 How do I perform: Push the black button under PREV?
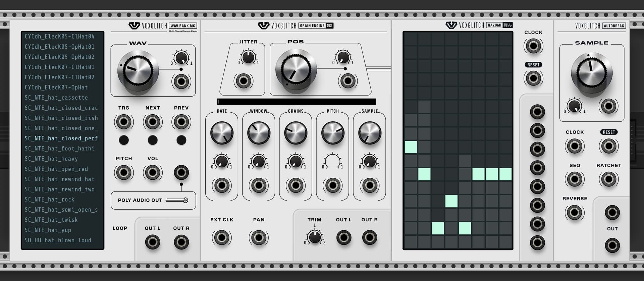(181, 140)
